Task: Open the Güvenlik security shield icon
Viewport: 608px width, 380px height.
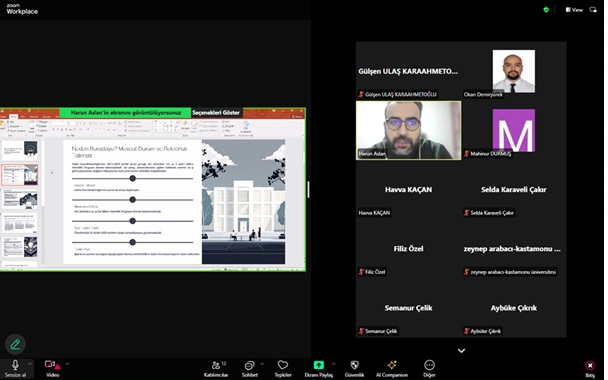Action: click(354, 365)
